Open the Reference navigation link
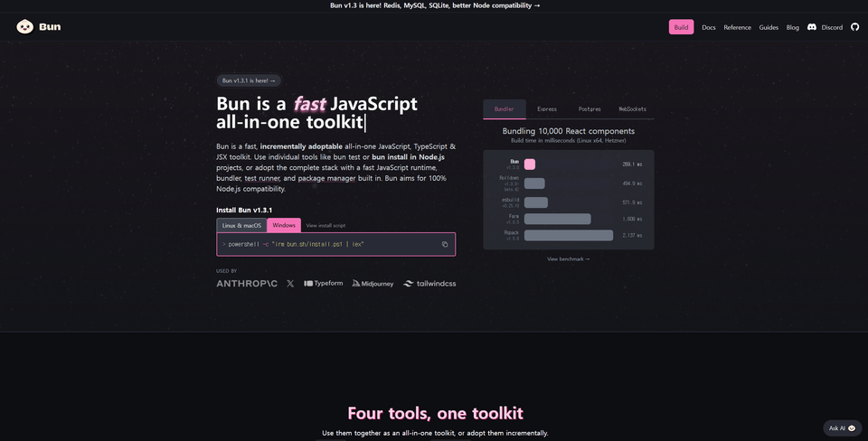Image resolution: width=868 pixels, height=441 pixels. 738,27
